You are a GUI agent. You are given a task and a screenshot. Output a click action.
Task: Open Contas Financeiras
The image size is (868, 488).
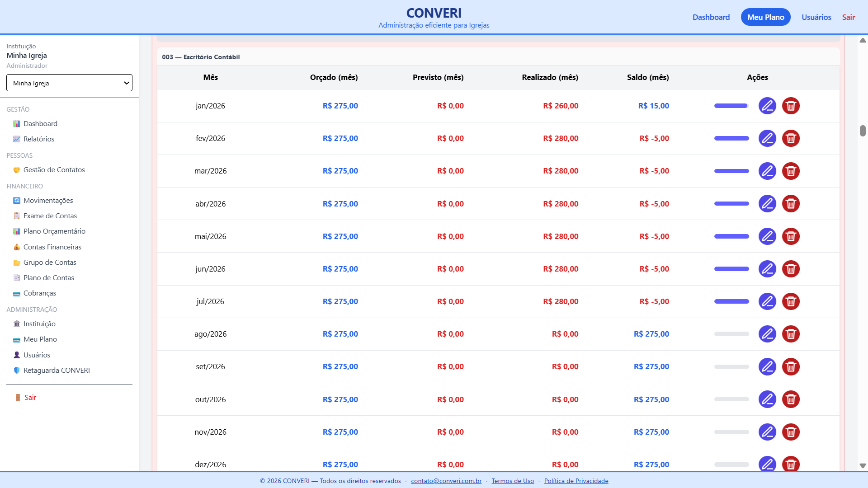tap(52, 247)
